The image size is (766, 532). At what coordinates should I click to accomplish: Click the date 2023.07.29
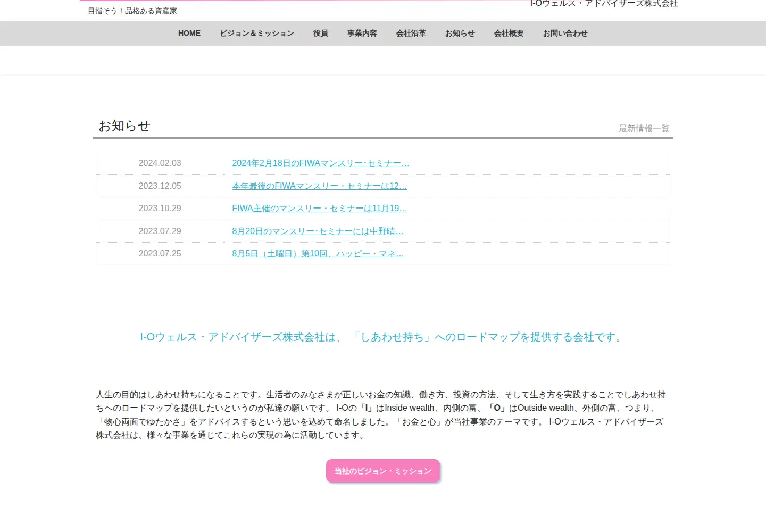click(x=160, y=231)
